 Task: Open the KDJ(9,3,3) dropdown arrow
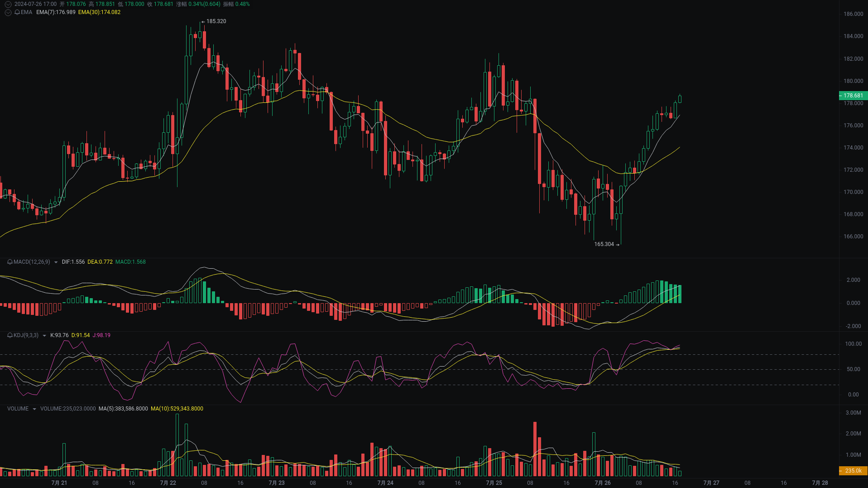(x=44, y=335)
